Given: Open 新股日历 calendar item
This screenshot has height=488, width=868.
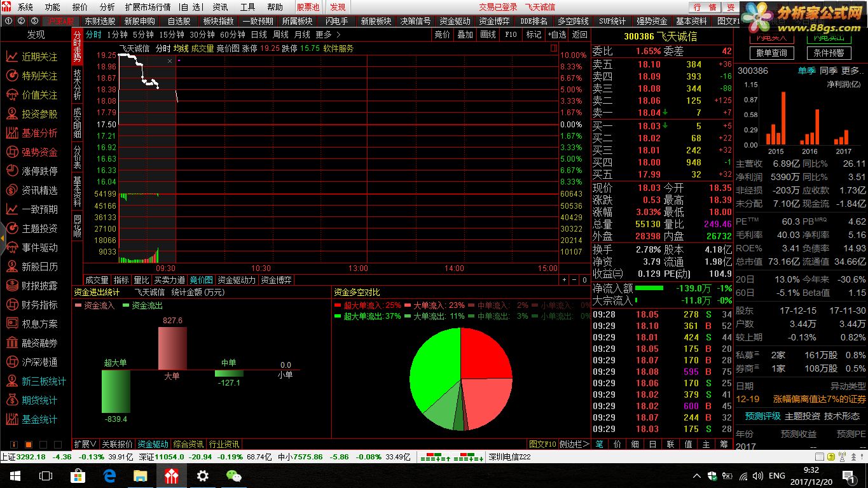Looking at the screenshot, I should (32, 267).
